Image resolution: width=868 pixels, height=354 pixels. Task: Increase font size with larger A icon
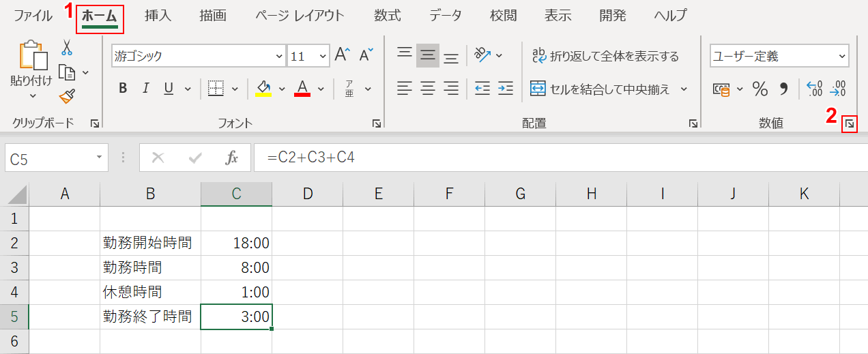tap(343, 55)
